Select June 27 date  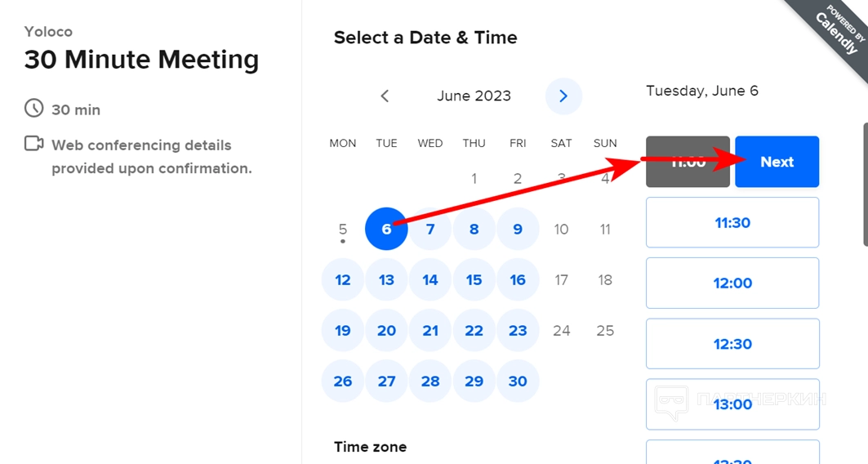[x=386, y=381]
